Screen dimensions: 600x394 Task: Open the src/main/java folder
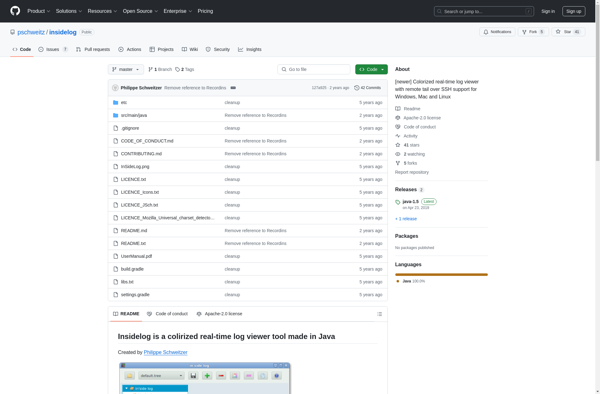(134, 115)
